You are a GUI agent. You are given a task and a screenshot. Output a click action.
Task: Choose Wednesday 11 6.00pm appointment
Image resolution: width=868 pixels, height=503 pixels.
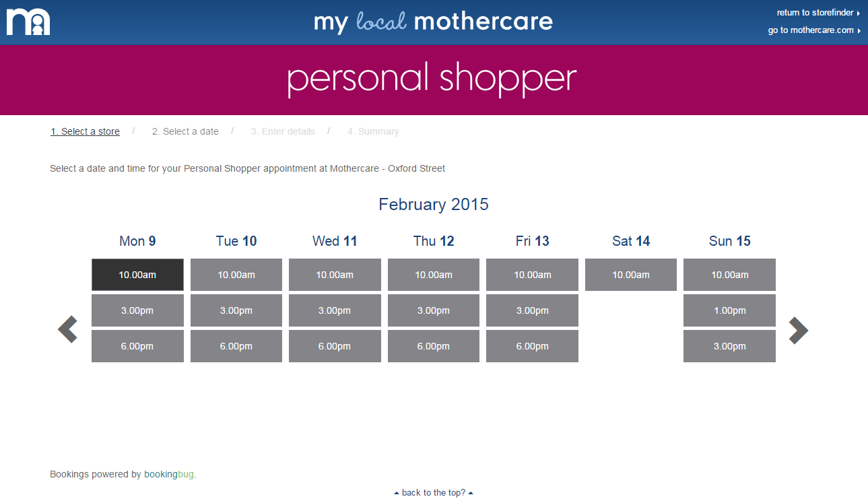(x=335, y=346)
